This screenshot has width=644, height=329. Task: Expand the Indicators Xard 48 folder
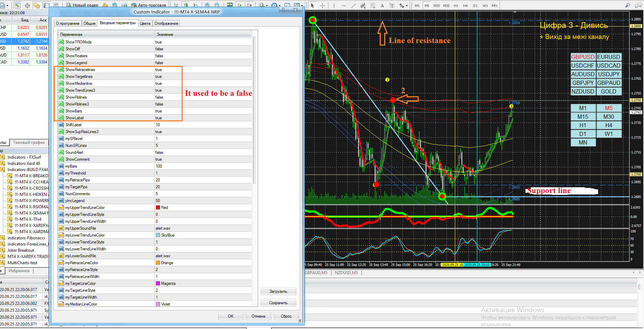[x=23, y=163]
